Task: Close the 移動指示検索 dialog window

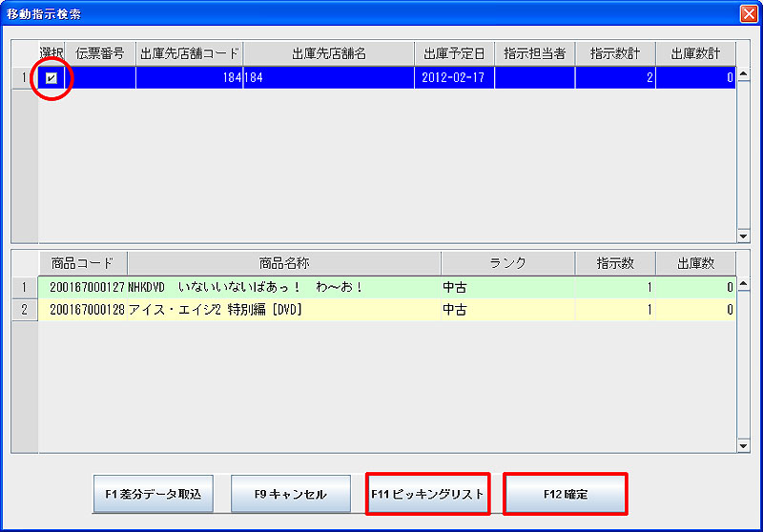Action: tap(748, 13)
